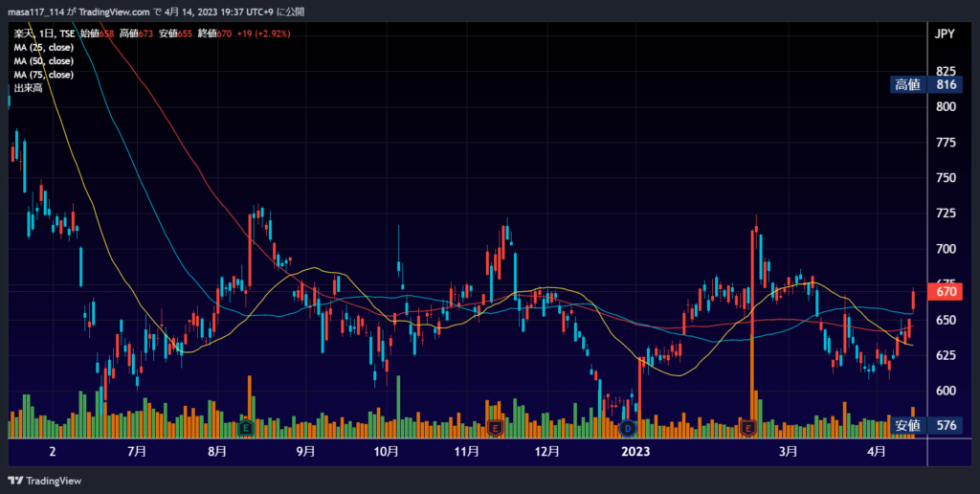This screenshot has width=980, height=494.
Task: Click the +19 (+2.92%) change value
Action: pyautogui.click(x=262, y=34)
